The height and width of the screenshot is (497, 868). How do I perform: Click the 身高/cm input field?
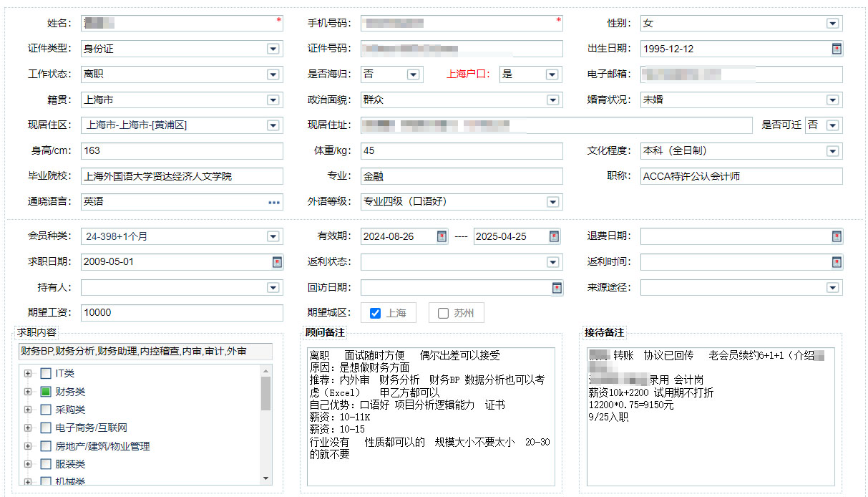point(182,151)
